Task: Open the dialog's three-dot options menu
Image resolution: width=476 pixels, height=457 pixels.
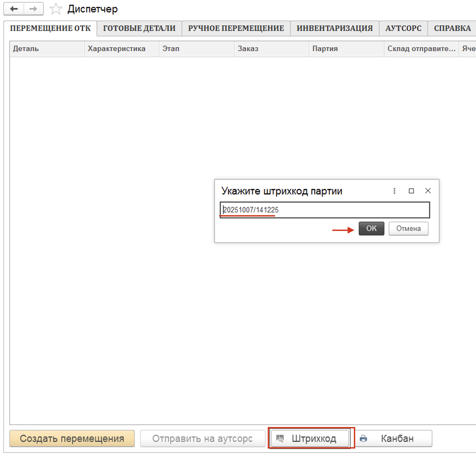Action: coord(394,191)
